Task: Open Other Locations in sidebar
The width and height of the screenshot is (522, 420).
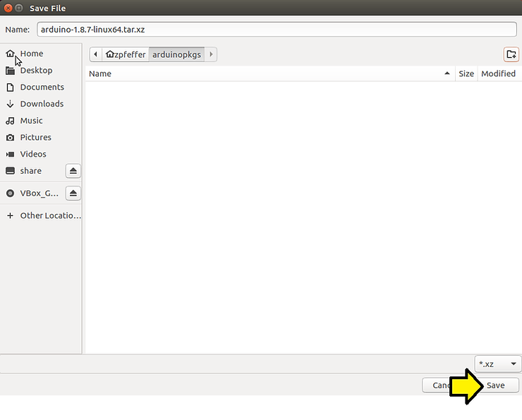Action: tap(50, 215)
